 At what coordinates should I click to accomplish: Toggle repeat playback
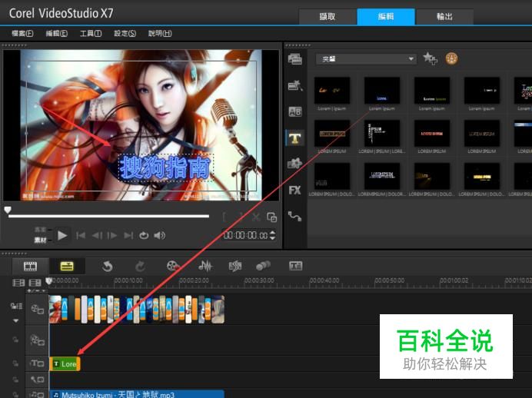[x=144, y=235]
